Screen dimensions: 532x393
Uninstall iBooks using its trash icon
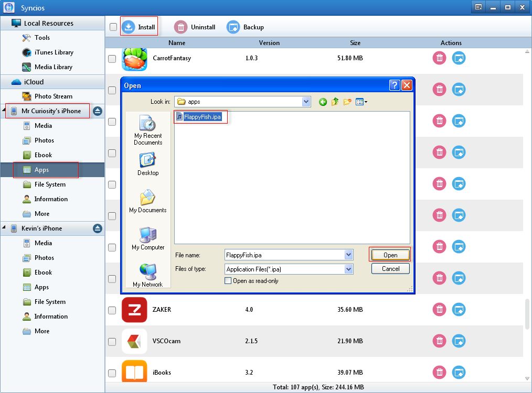pyautogui.click(x=439, y=373)
